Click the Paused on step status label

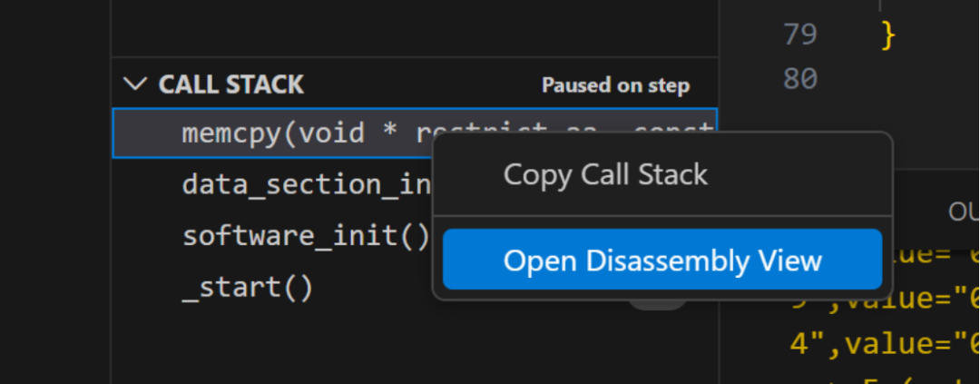(615, 85)
